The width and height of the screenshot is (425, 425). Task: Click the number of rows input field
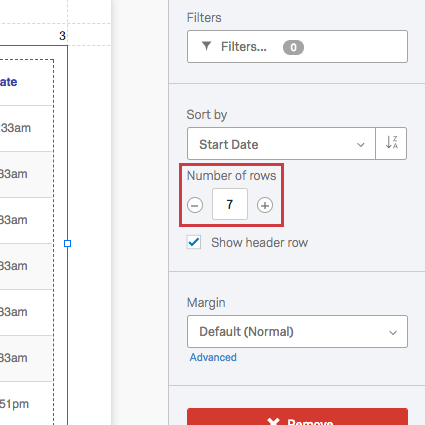coord(230,204)
